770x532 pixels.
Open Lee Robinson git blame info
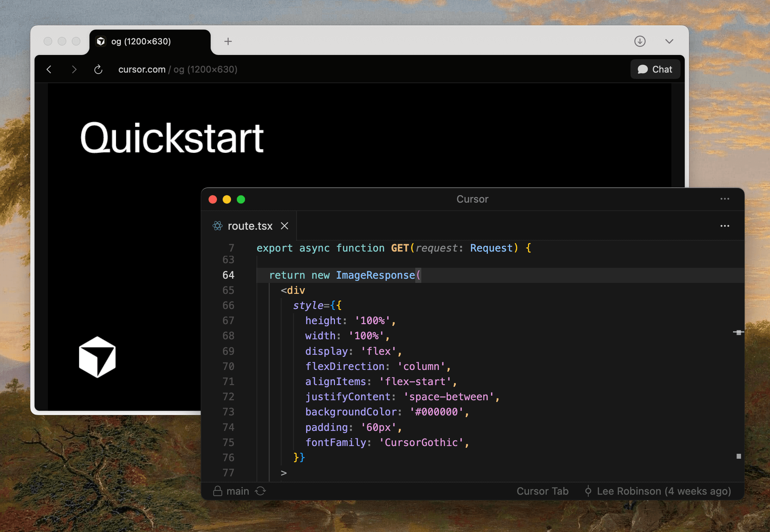click(x=658, y=491)
